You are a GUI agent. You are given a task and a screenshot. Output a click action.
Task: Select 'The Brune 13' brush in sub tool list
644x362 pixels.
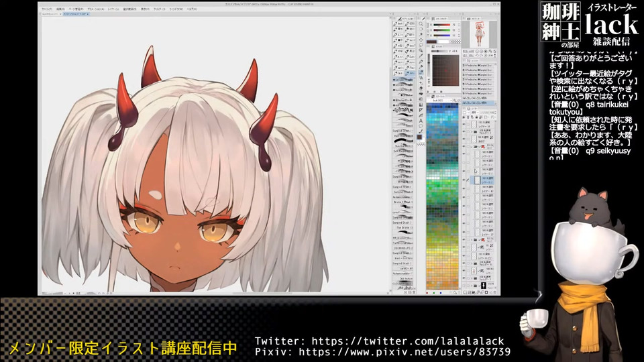tap(402, 227)
